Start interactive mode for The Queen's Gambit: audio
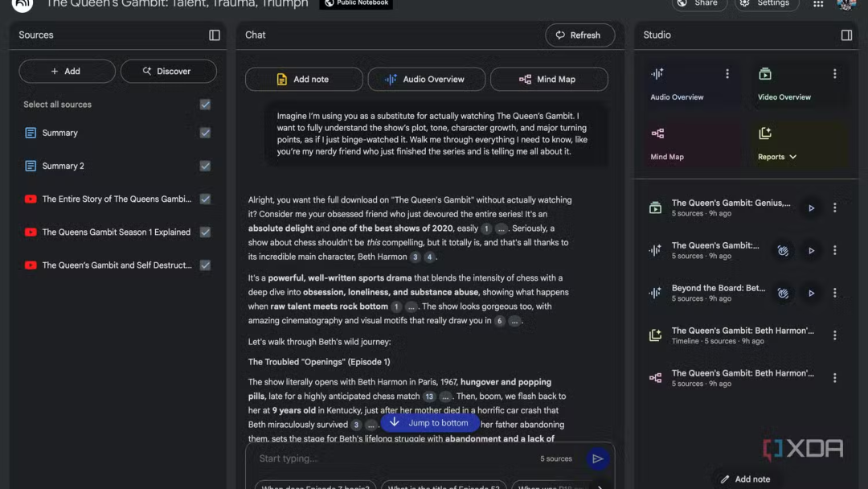The width and height of the screenshot is (868, 489). coord(783,250)
